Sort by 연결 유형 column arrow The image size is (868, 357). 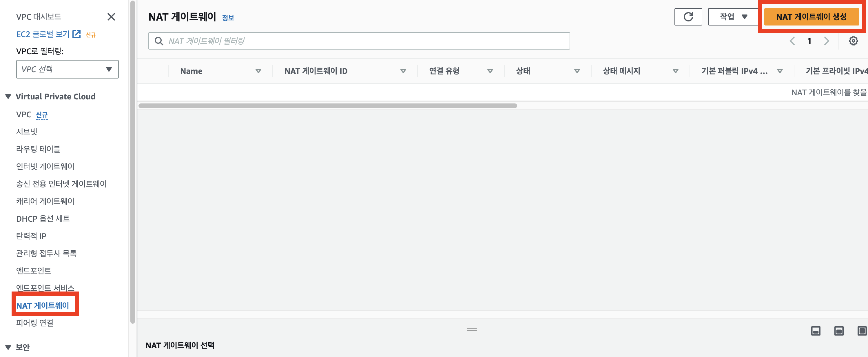point(490,71)
